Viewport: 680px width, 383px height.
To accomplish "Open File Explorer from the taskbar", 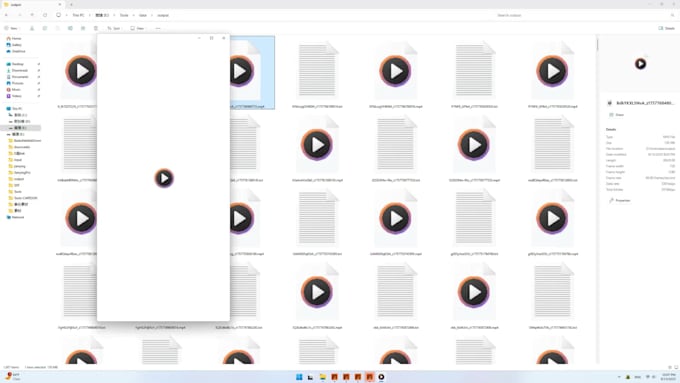I will pos(323,377).
